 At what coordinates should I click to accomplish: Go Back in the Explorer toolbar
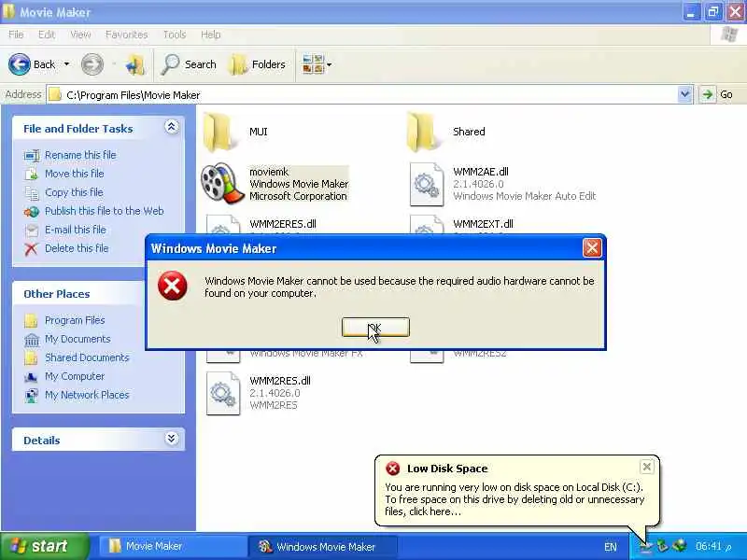pyautogui.click(x=32, y=64)
